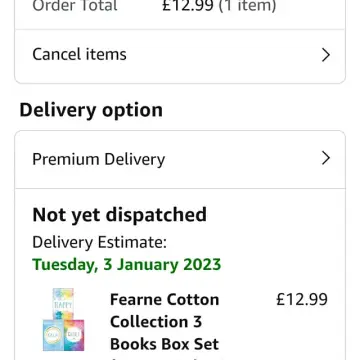The image size is (360, 360).
Task: Open the Fearne Cotton Collection title link
Action: click(x=165, y=322)
